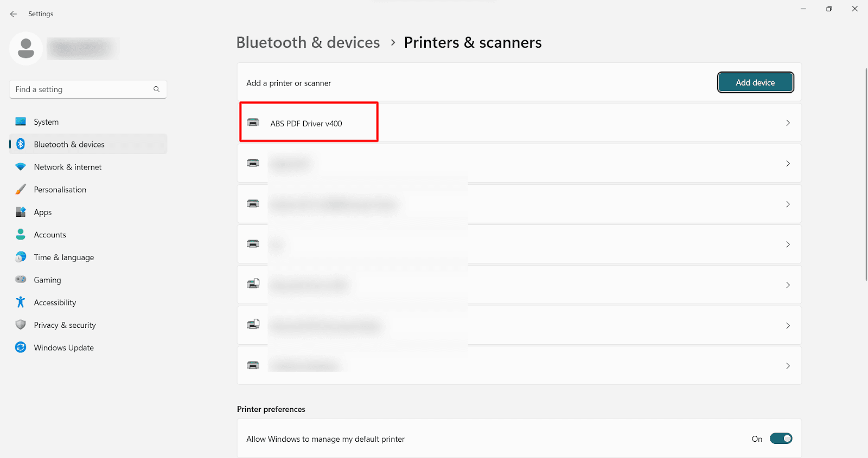This screenshot has width=868, height=458.
Task: Focus the Find a setting search box
Action: (81, 89)
